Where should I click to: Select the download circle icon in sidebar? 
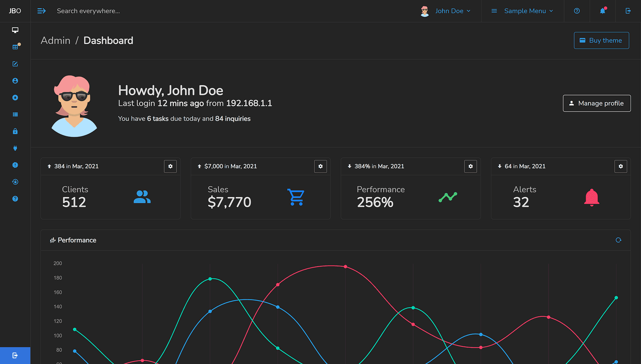[x=15, y=97]
